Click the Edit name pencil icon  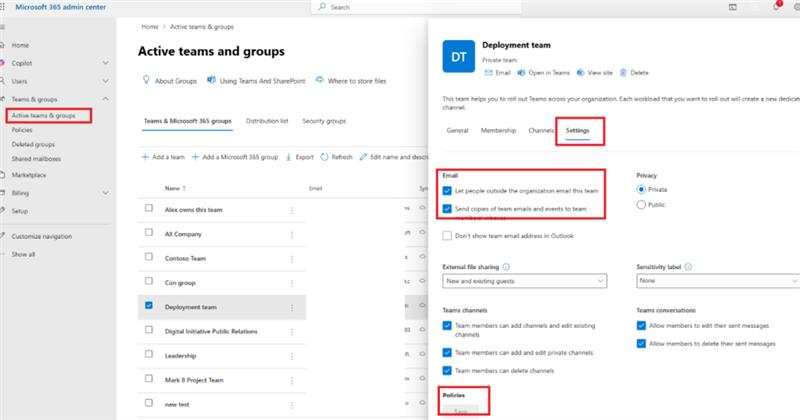[x=363, y=157]
